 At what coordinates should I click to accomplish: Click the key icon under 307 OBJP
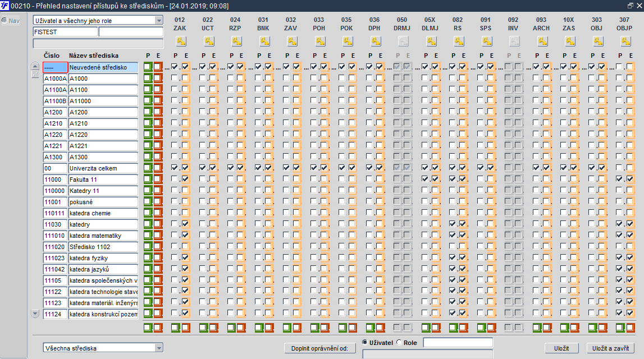(x=625, y=41)
